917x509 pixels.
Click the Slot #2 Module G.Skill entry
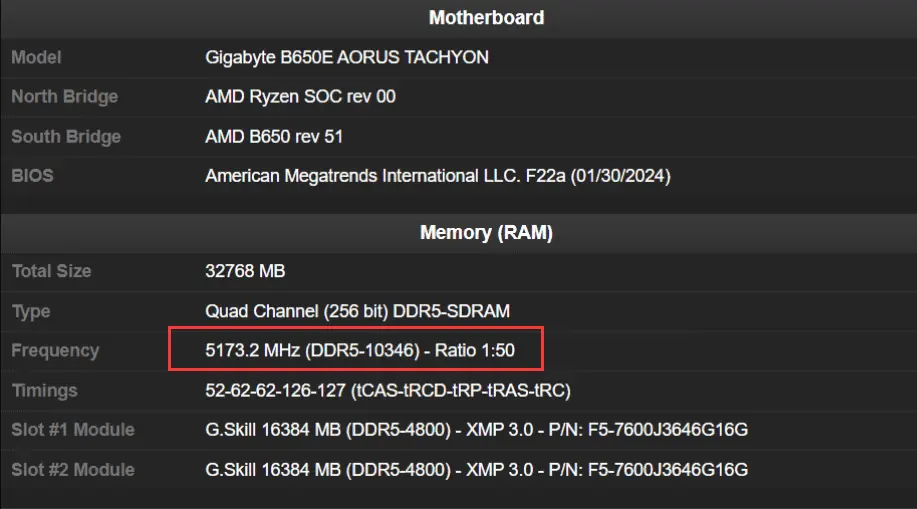[476, 470]
